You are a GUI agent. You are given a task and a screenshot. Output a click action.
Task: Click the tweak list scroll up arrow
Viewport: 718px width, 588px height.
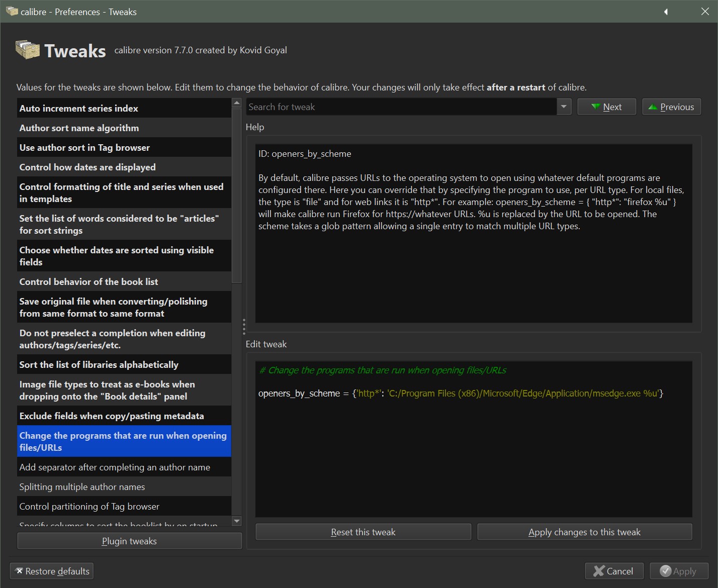click(x=236, y=103)
